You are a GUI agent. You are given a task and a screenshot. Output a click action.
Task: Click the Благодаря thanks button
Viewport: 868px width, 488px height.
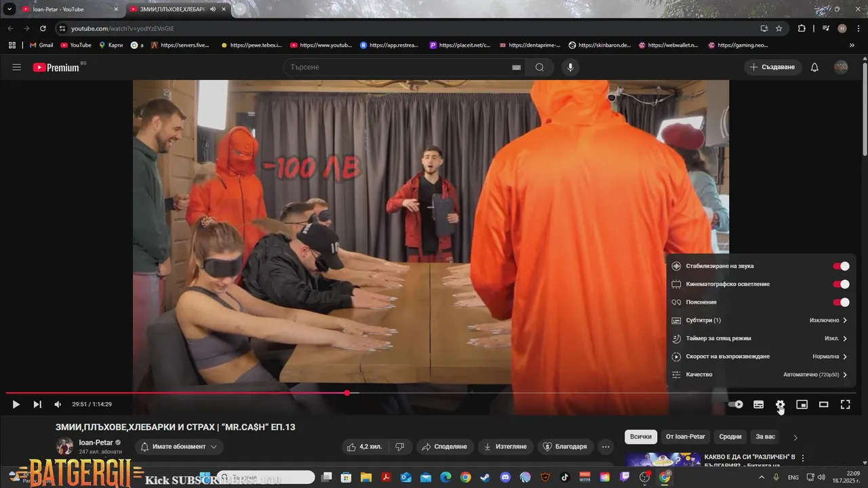565,447
